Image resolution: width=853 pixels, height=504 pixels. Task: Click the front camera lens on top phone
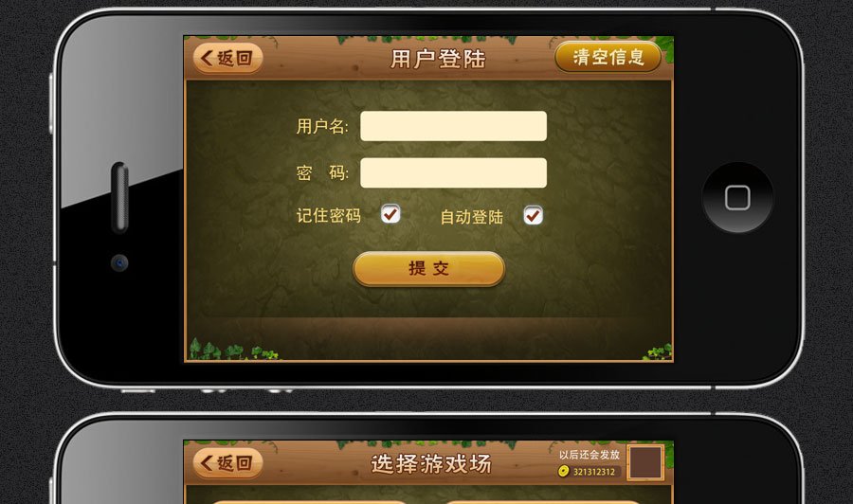tap(119, 263)
